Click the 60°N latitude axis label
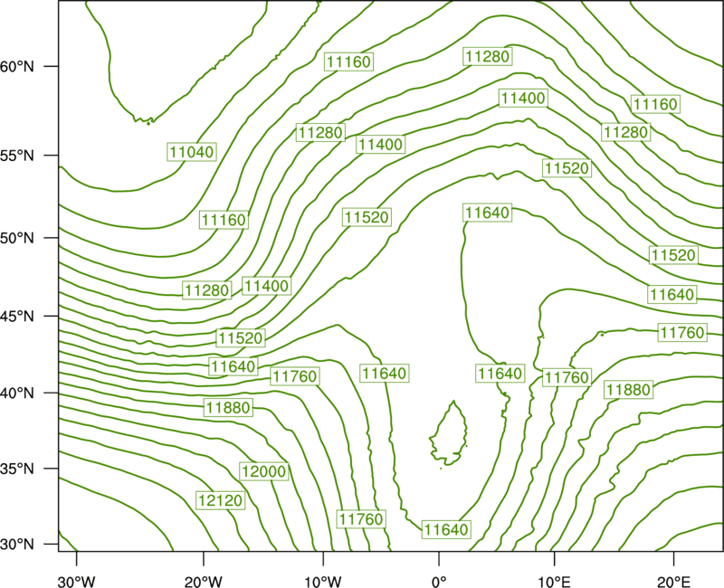724x588 pixels. (17, 67)
